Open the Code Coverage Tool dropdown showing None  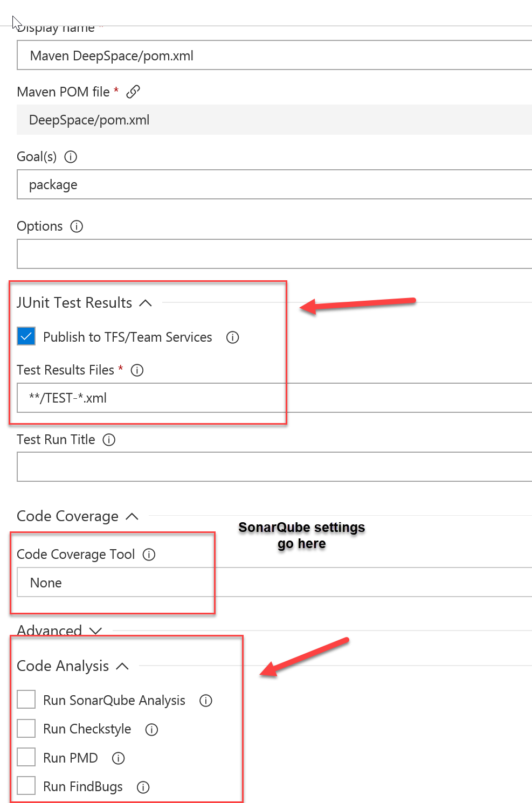(x=274, y=583)
